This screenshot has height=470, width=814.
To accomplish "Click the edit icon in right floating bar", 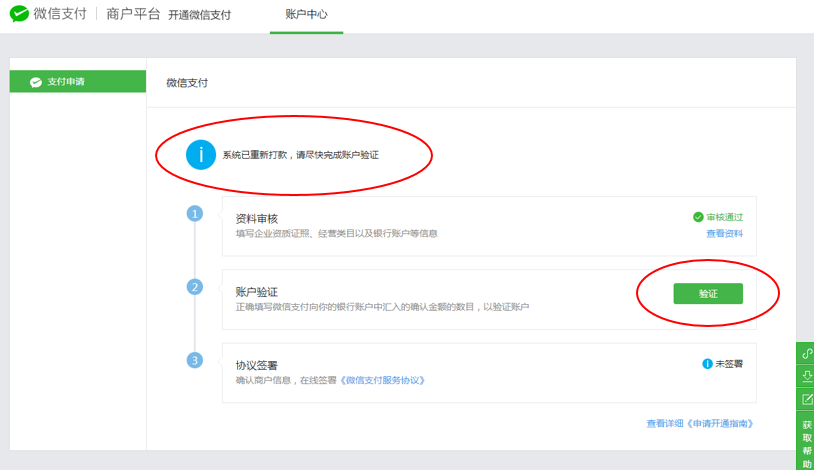I will (806, 399).
